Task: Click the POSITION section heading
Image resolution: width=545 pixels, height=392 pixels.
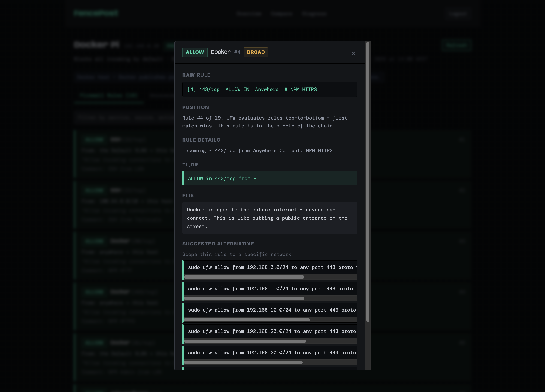Action: coord(196,107)
